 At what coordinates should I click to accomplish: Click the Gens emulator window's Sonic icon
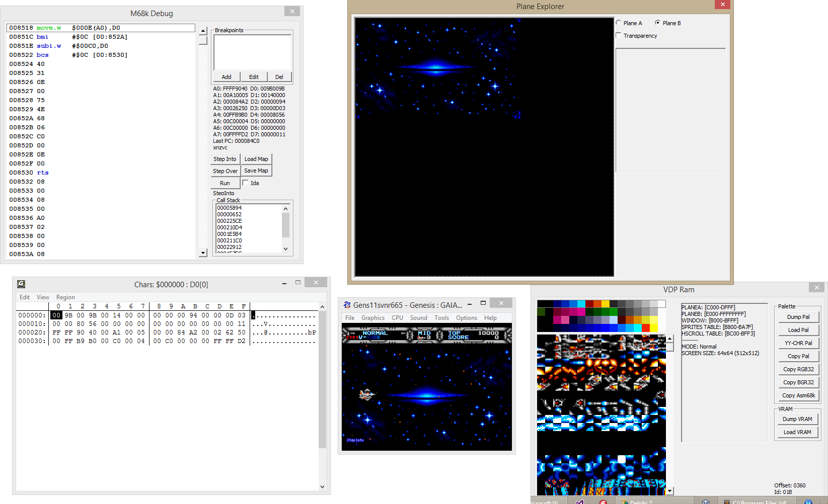347,305
